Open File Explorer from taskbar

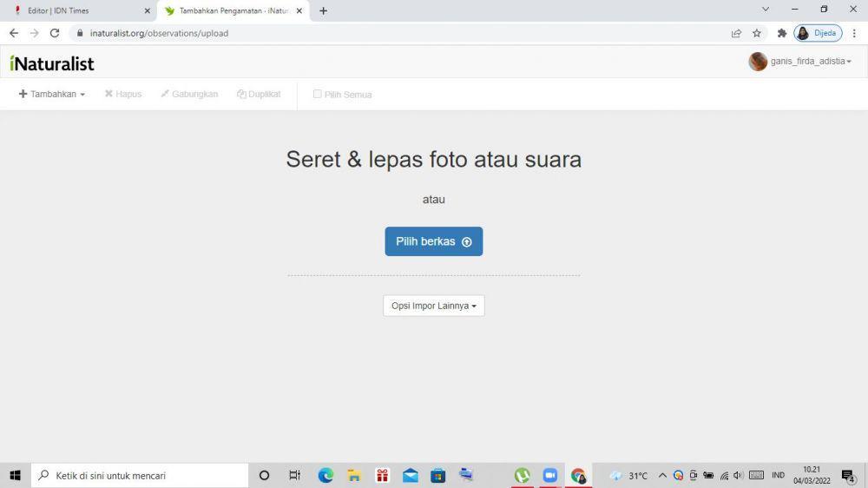pyautogui.click(x=354, y=475)
